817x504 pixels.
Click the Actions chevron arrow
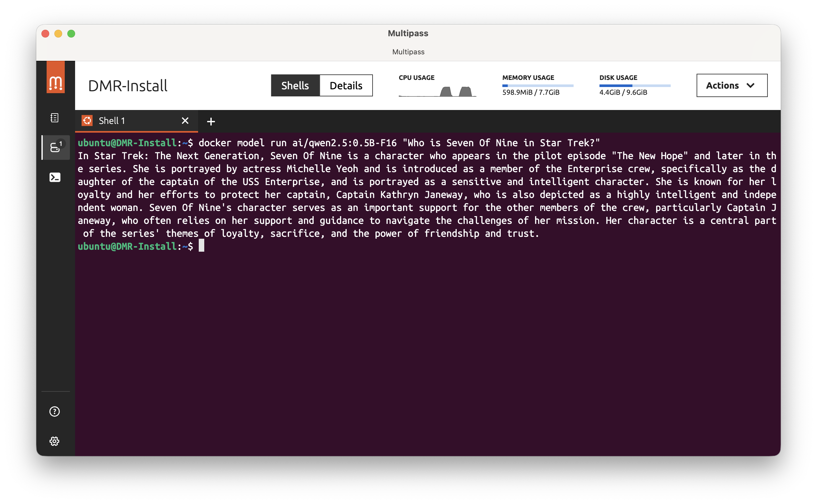point(750,86)
